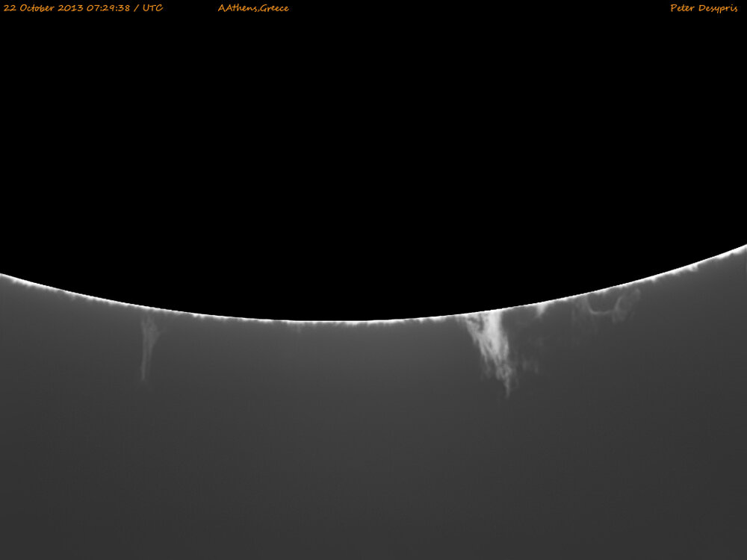Click the "Athens" location text
747x560 pixels.
click(x=238, y=8)
